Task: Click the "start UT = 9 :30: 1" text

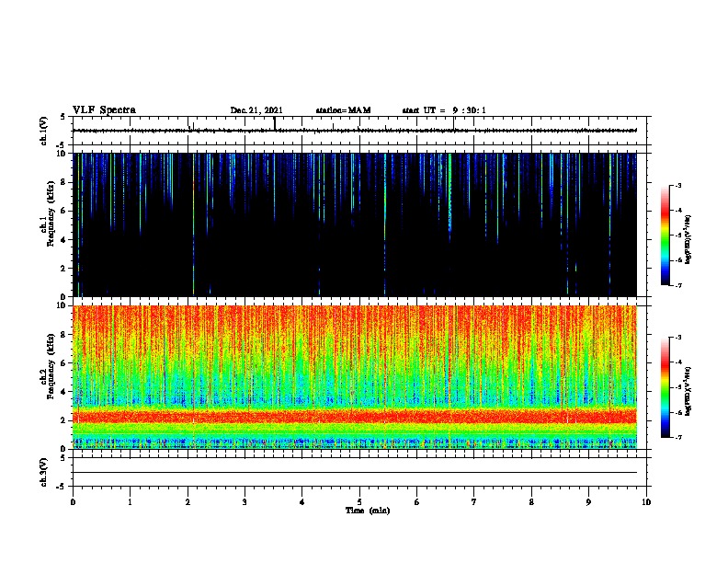Action: (444, 110)
